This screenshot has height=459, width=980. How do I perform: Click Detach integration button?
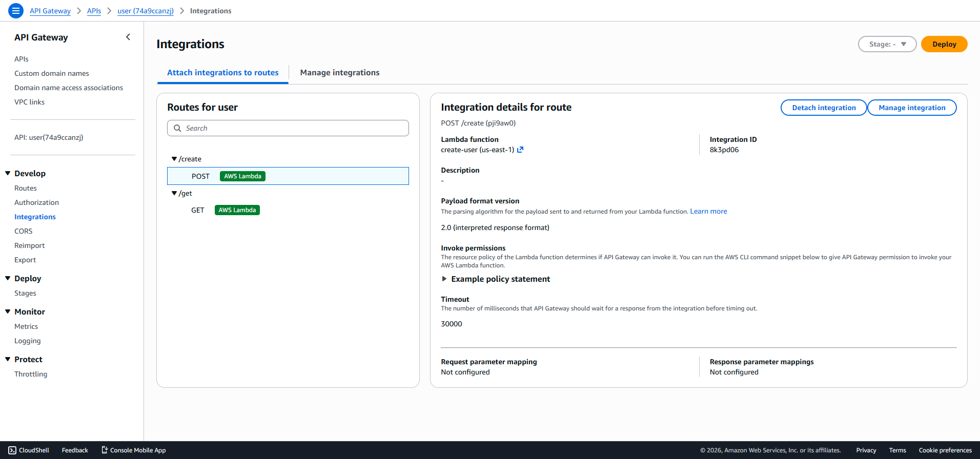[824, 108]
